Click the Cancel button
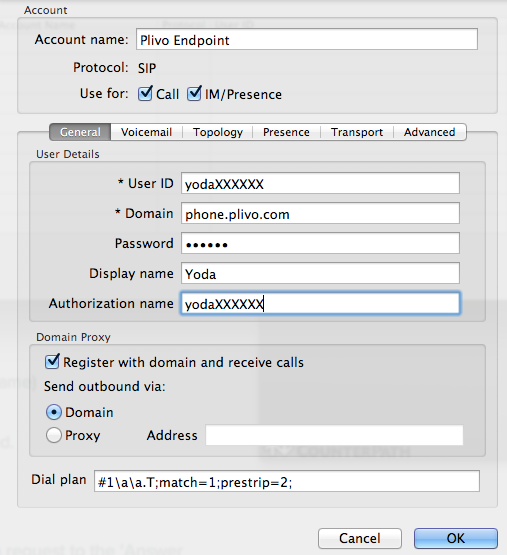Image resolution: width=507 pixels, height=555 pixels. pyautogui.click(x=360, y=538)
